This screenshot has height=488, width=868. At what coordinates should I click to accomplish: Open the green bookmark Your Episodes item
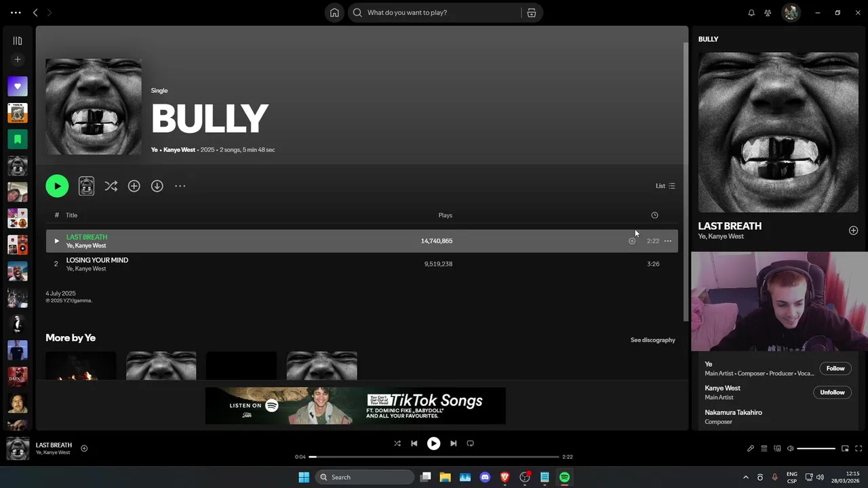[x=18, y=139]
